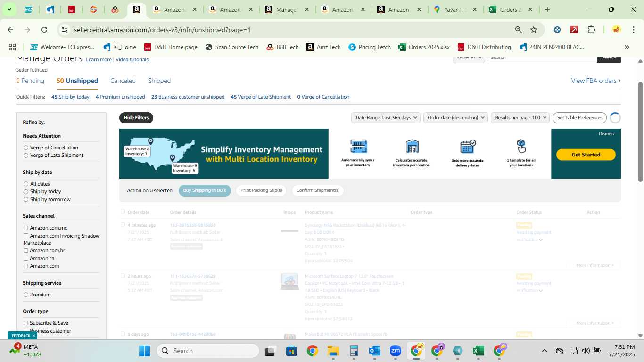Open Results per page: 100 dropdown
This screenshot has width=644, height=362.
pyautogui.click(x=520, y=117)
